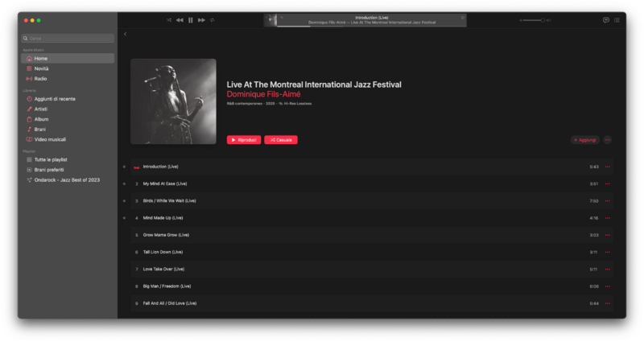Show the Up Next queue list
The height and width of the screenshot is (342, 644).
[617, 19]
